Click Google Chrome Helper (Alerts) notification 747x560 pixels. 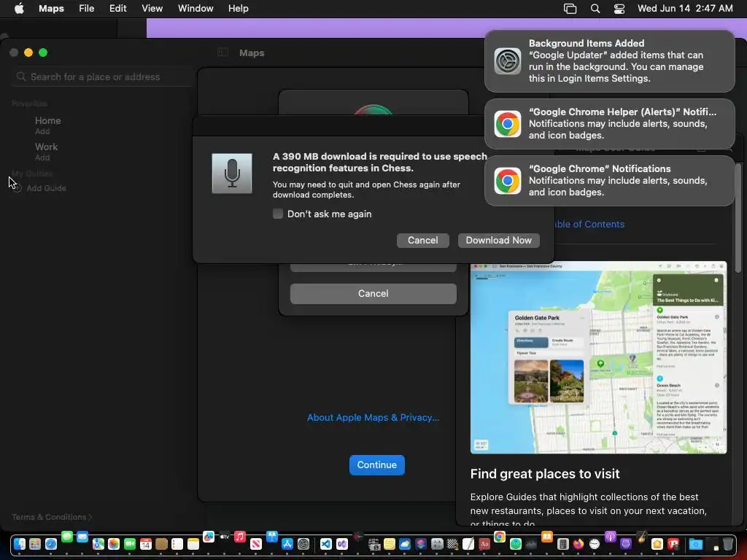(609, 124)
